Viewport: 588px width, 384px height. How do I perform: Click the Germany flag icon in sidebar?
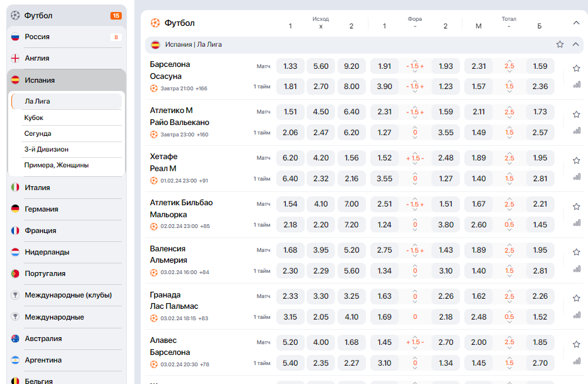coord(15,208)
